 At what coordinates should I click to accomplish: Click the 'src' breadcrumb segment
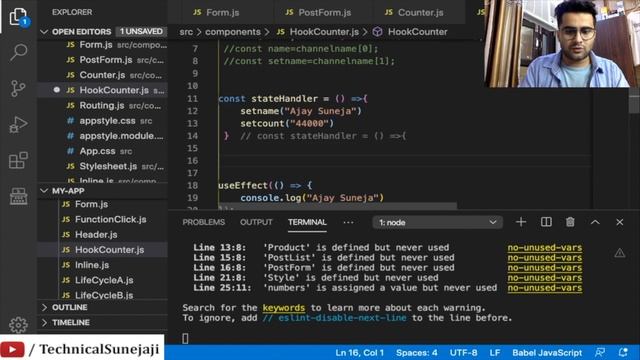[186, 32]
